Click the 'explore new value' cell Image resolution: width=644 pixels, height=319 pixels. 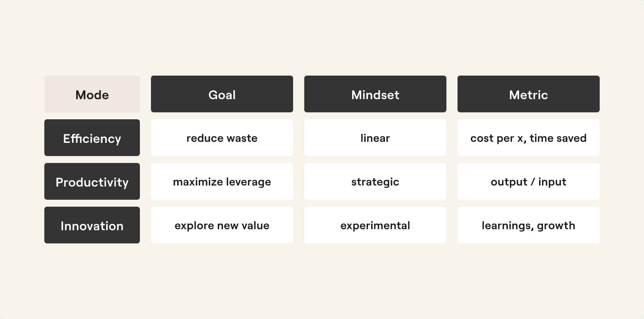[x=222, y=225]
